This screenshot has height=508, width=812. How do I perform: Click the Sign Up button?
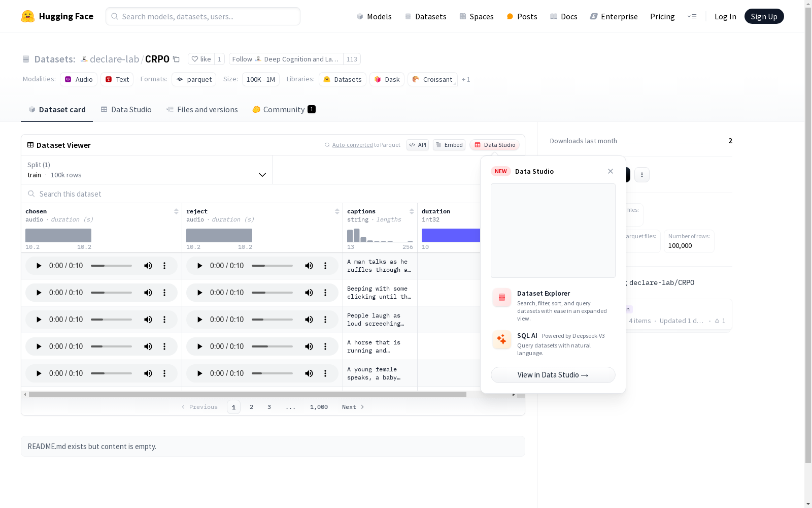point(764,16)
